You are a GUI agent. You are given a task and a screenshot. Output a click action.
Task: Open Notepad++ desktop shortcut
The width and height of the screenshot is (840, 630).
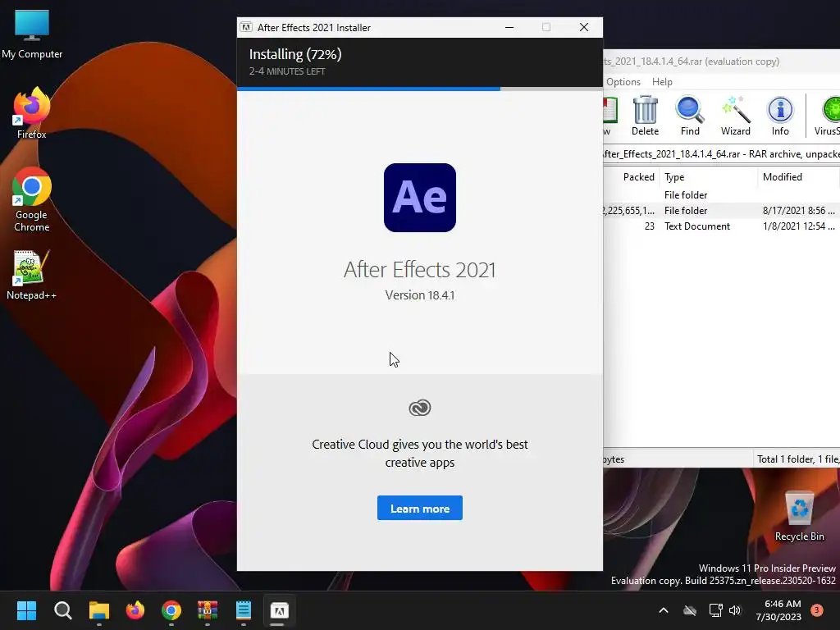32,275
